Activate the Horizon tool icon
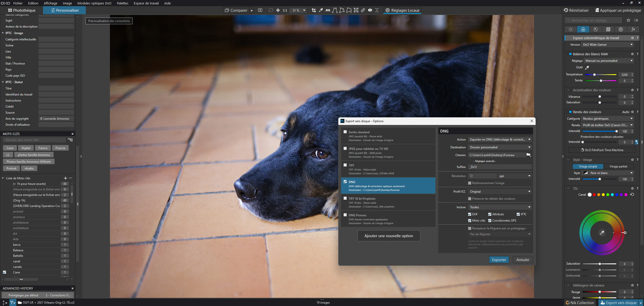 pyautogui.click(x=328, y=10)
